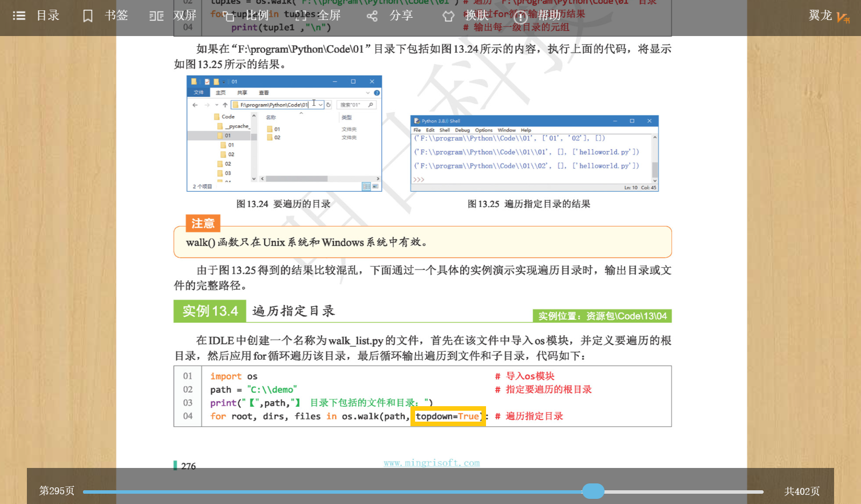
Task: Open the 目录 table of contents
Action: (x=36, y=16)
